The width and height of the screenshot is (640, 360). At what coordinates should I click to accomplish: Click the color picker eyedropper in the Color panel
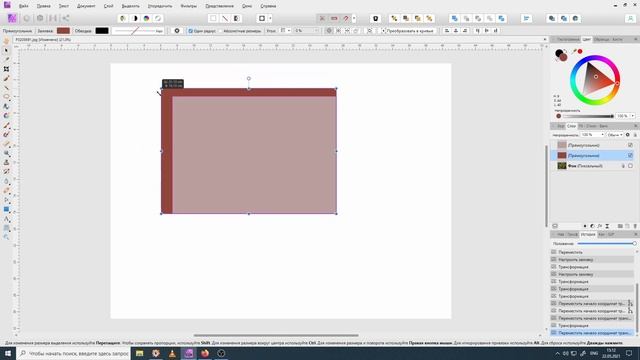(574, 51)
